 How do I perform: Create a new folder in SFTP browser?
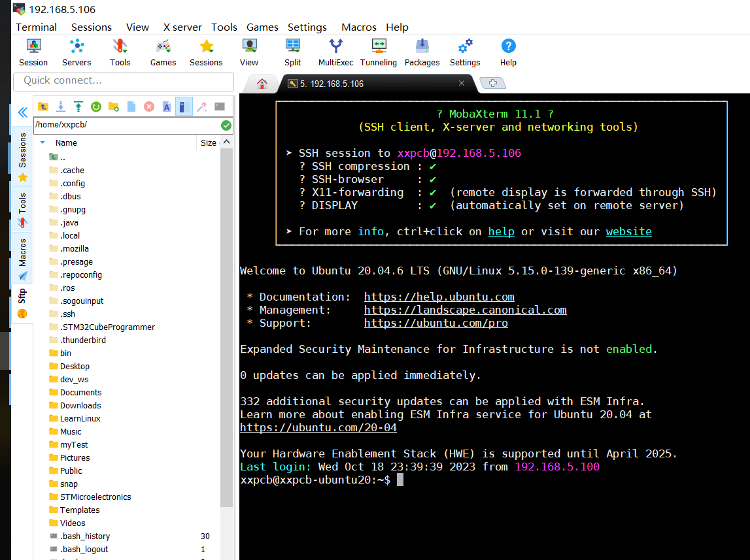pos(114,107)
